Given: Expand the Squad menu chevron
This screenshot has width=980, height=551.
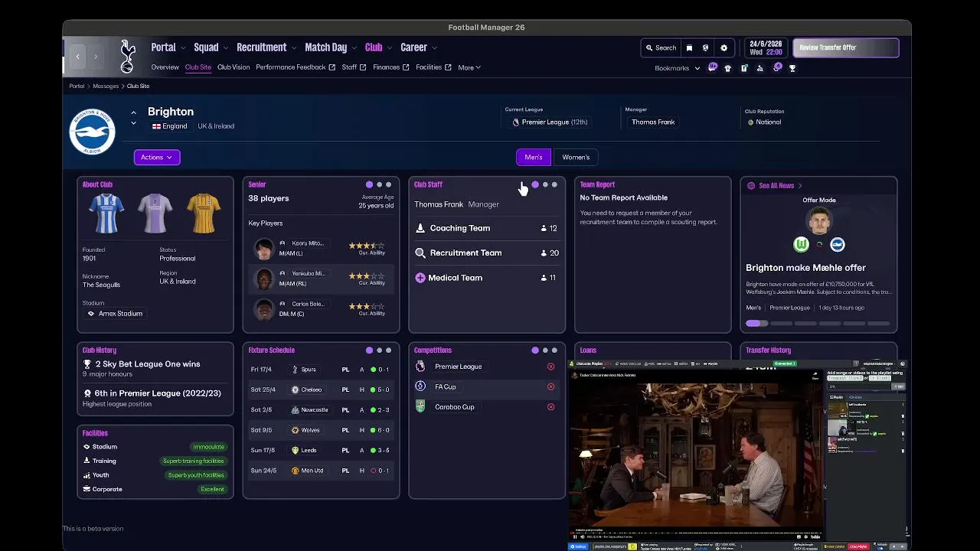Looking at the screenshot, I should tap(225, 48).
